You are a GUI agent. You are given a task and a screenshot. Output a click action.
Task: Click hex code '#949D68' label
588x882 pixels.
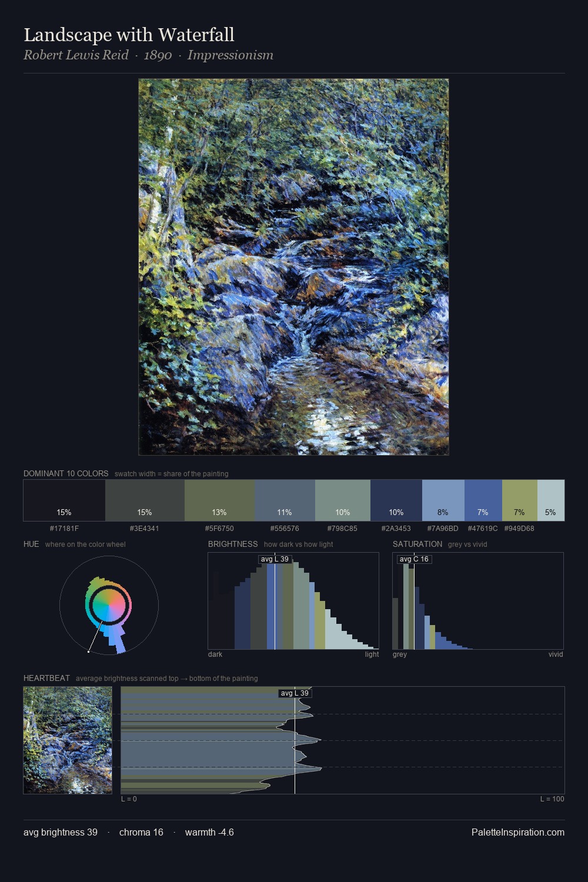tap(519, 529)
